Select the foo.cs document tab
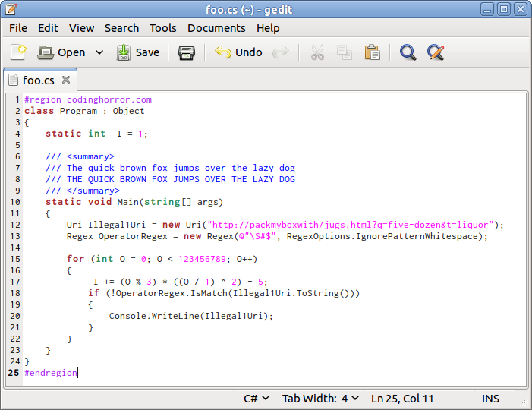Screen dimensions: 532x410 pyautogui.click(x=39, y=80)
